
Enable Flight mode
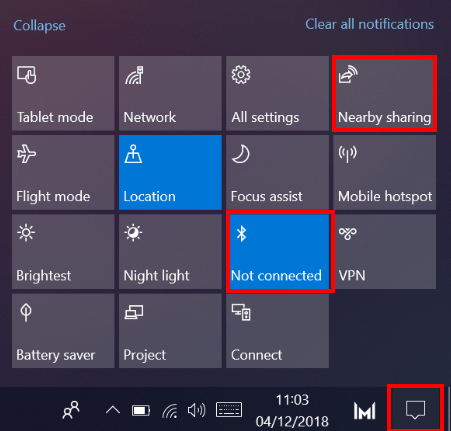pos(63,173)
